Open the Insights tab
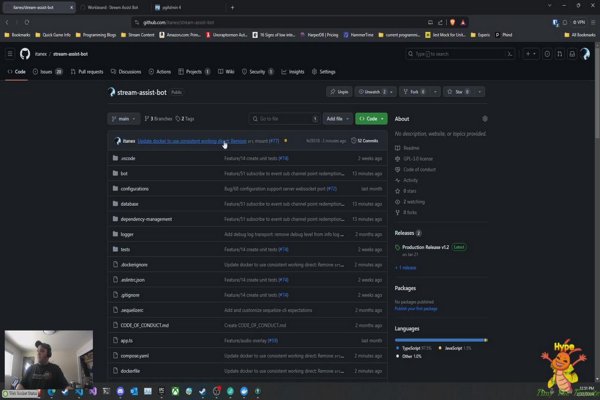Screen dimensions: 600x400 [293, 72]
